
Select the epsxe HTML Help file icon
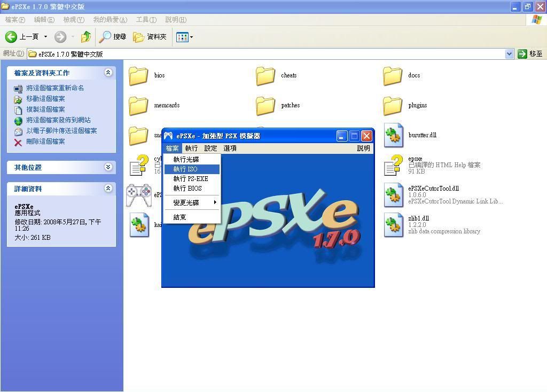click(394, 165)
